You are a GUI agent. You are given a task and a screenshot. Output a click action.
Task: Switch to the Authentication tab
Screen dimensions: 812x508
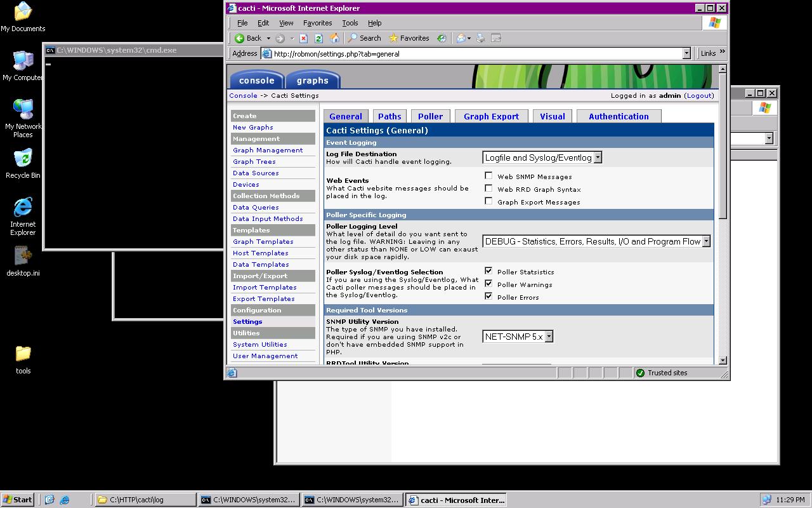(619, 116)
